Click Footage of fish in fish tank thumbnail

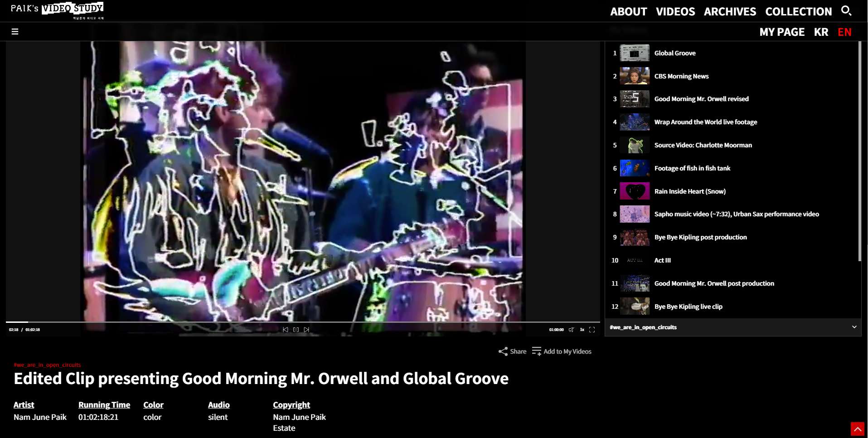(x=635, y=168)
